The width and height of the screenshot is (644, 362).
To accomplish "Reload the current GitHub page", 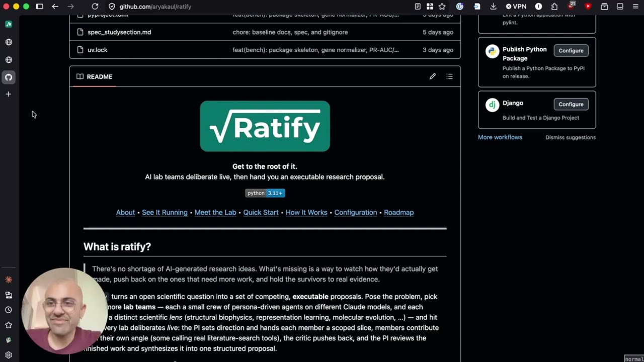I will tap(95, 7).
